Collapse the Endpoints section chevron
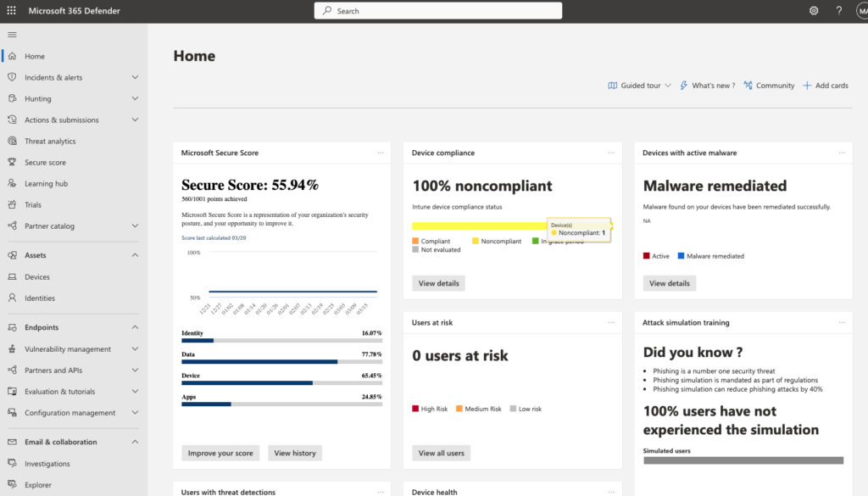This screenshot has height=496, width=868. click(x=135, y=327)
